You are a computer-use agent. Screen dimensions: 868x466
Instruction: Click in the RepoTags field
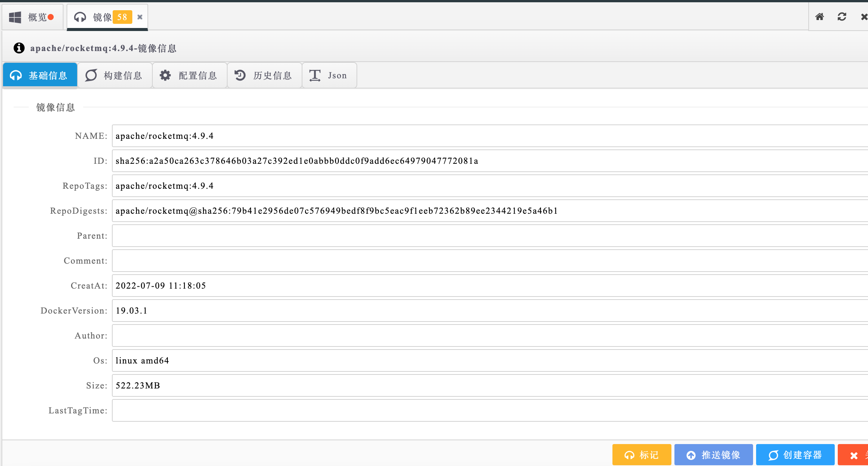490,186
